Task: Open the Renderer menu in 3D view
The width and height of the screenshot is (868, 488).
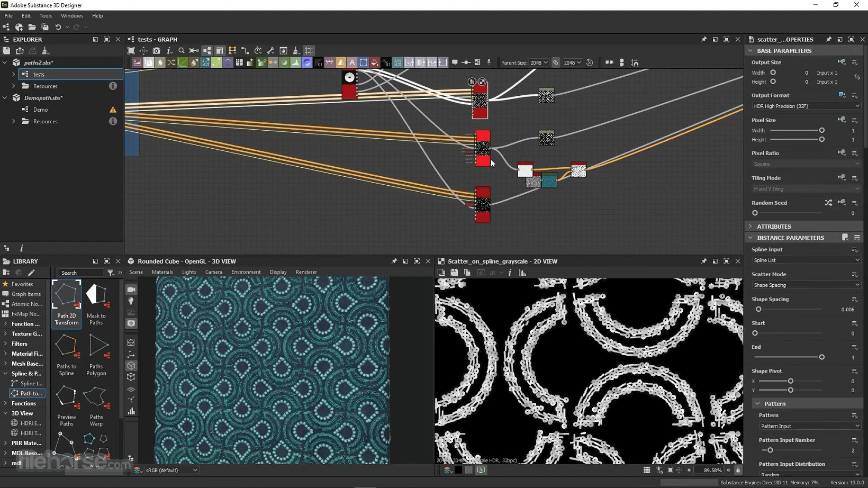Action: [x=306, y=272]
